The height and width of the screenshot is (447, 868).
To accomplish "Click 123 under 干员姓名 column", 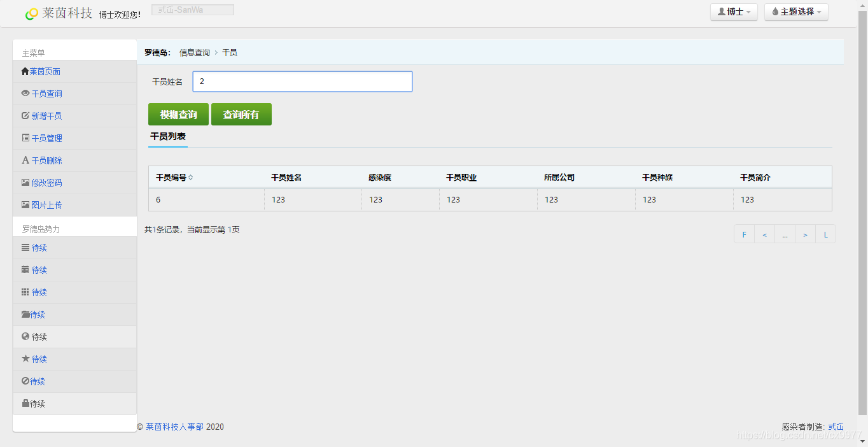I will pos(278,200).
